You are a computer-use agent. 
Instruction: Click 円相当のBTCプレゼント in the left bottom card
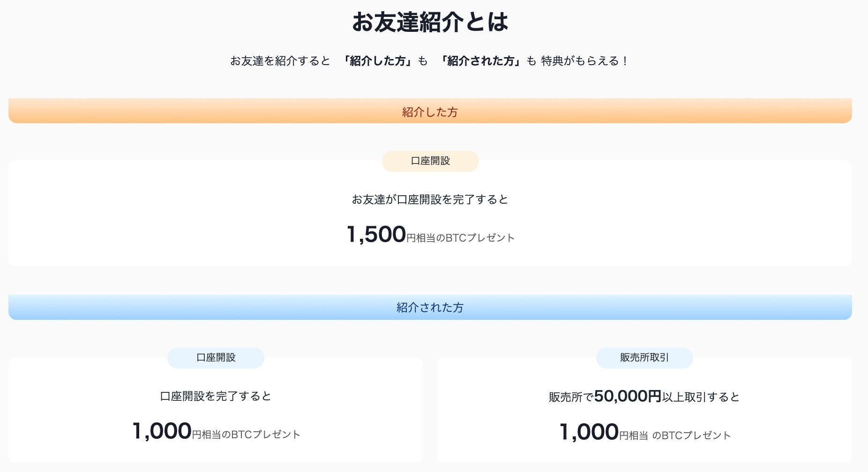tap(246, 435)
